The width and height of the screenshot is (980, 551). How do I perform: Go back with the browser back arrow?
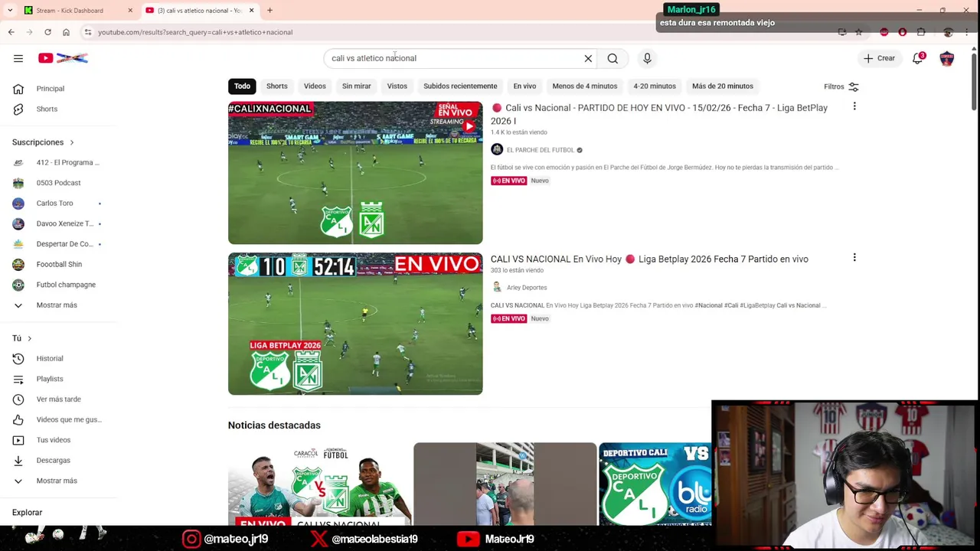11,32
